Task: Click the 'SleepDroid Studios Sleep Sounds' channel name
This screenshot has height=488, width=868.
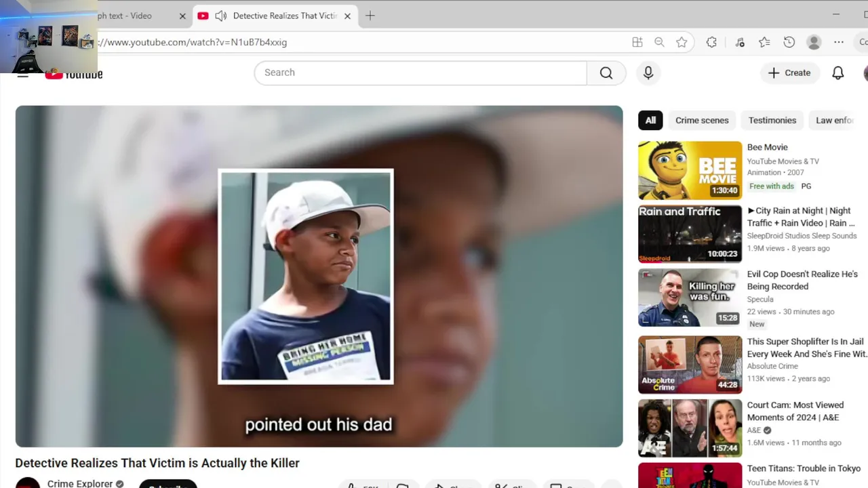Action: click(x=802, y=236)
